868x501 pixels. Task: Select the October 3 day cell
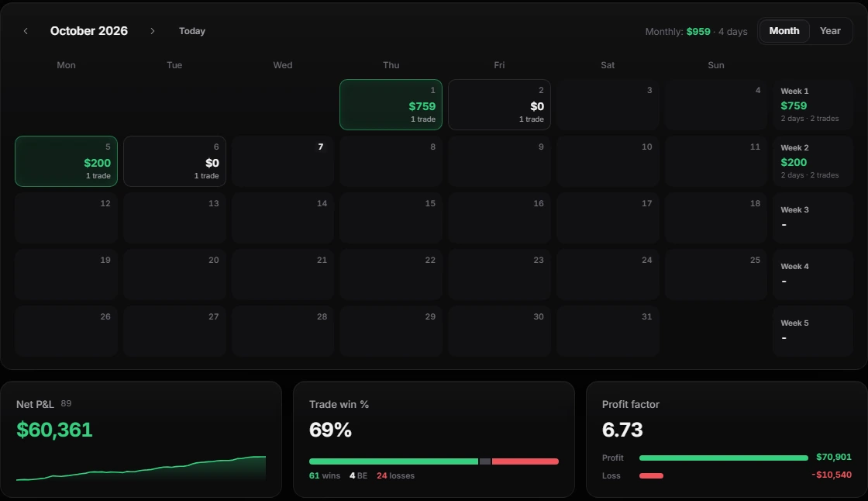pos(608,105)
